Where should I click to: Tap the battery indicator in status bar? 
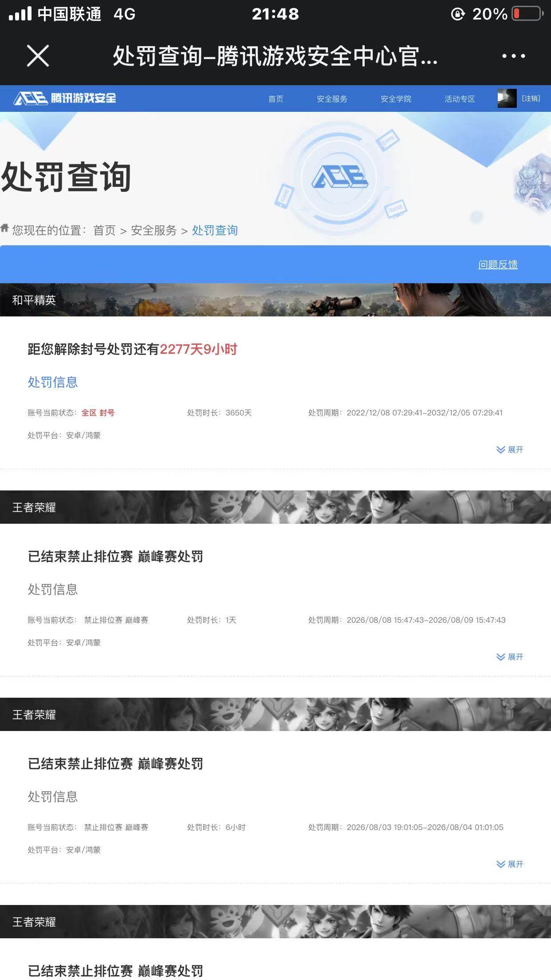click(528, 14)
